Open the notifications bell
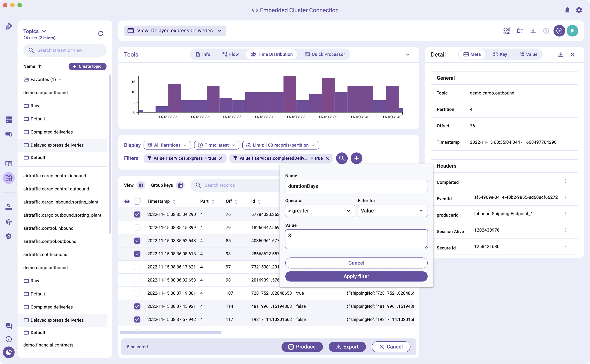This screenshot has height=364, width=590. pyautogui.click(x=567, y=10)
